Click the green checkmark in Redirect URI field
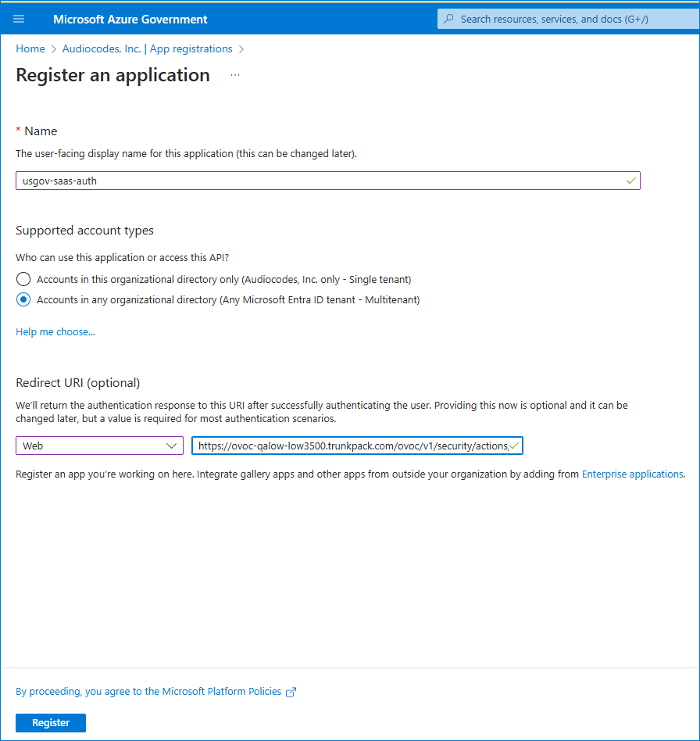This screenshot has width=700, height=741. (x=514, y=446)
